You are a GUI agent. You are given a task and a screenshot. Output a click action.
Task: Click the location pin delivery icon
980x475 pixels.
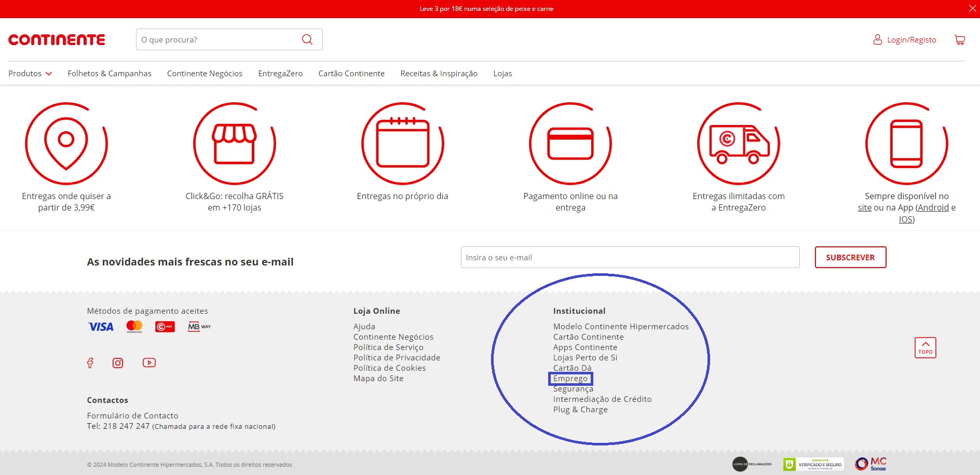66,143
